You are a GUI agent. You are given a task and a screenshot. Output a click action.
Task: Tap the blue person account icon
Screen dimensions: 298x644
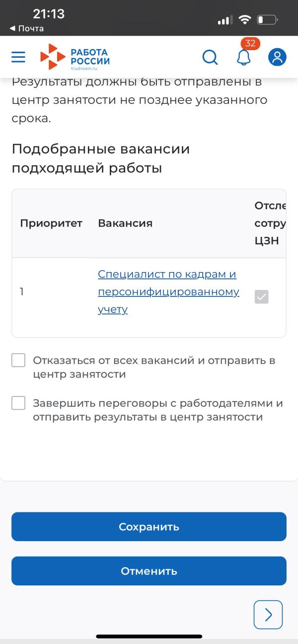pos(277,56)
